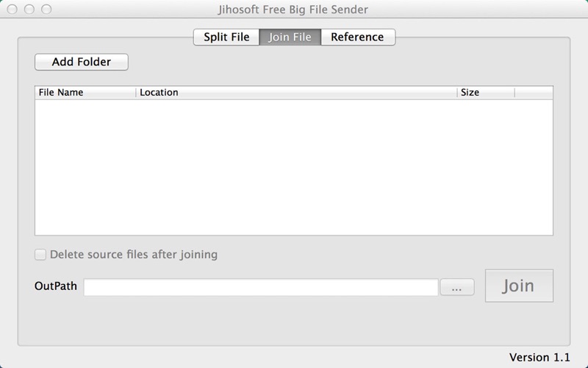Image resolution: width=588 pixels, height=368 pixels.
Task: Click the divider between Location and Size columns
Action: point(457,93)
